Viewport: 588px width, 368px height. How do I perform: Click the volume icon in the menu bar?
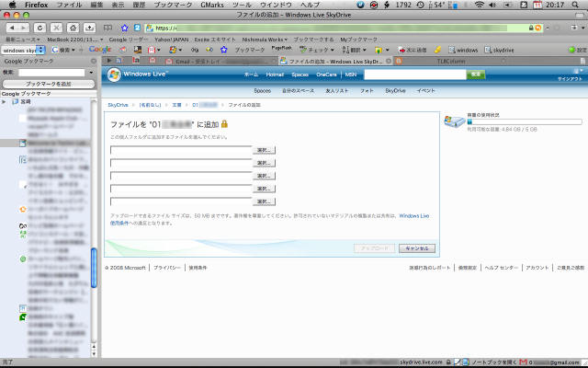[492, 5]
